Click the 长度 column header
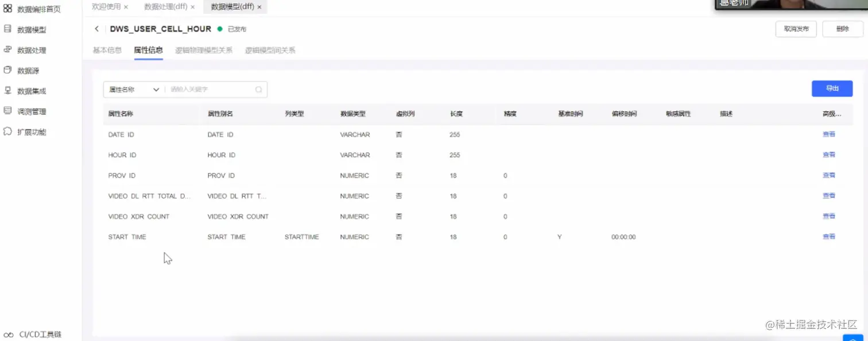Image resolution: width=868 pixels, height=341 pixels. point(456,114)
